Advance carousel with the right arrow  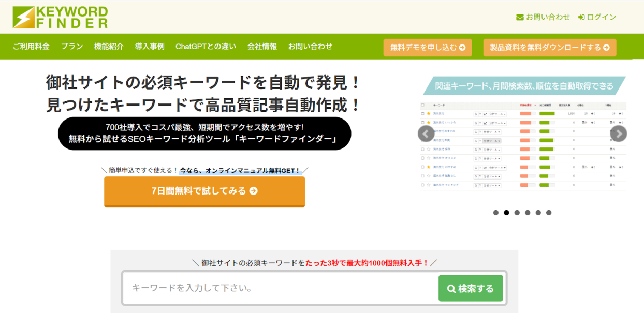[619, 133]
